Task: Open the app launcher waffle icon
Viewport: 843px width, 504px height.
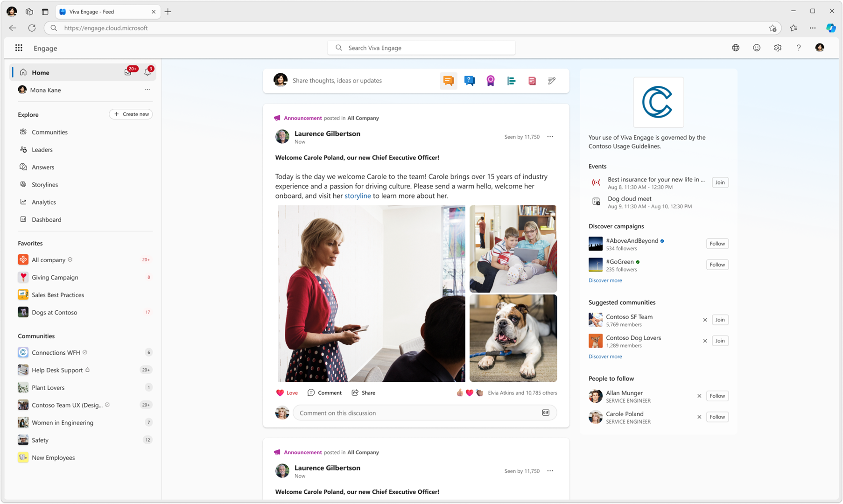Action: tap(19, 48)
